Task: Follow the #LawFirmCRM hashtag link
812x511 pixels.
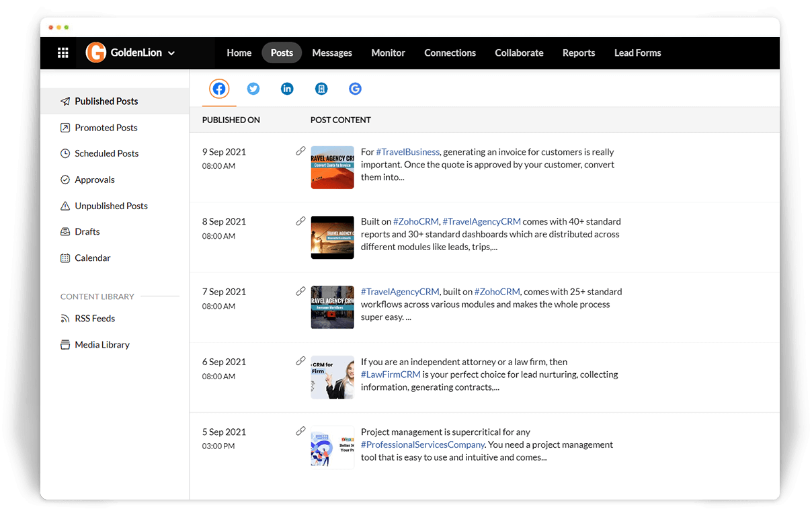Action: pyautogui.click(x=391, y=375)
